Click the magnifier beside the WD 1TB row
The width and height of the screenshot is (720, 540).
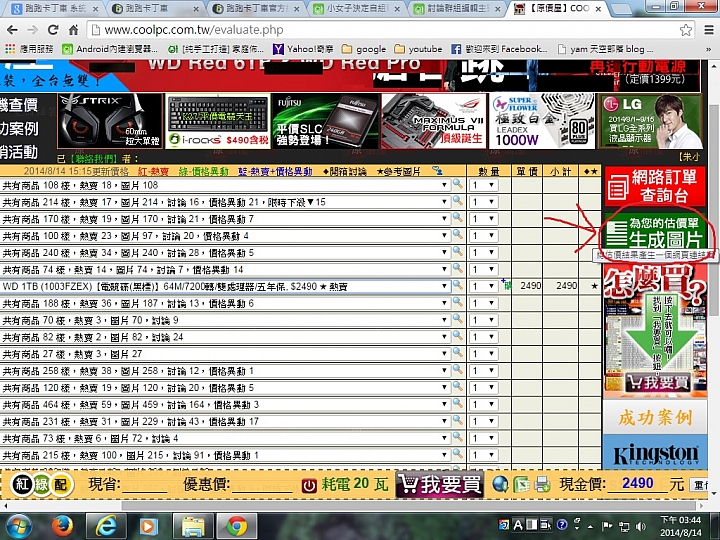coord(458,286)
